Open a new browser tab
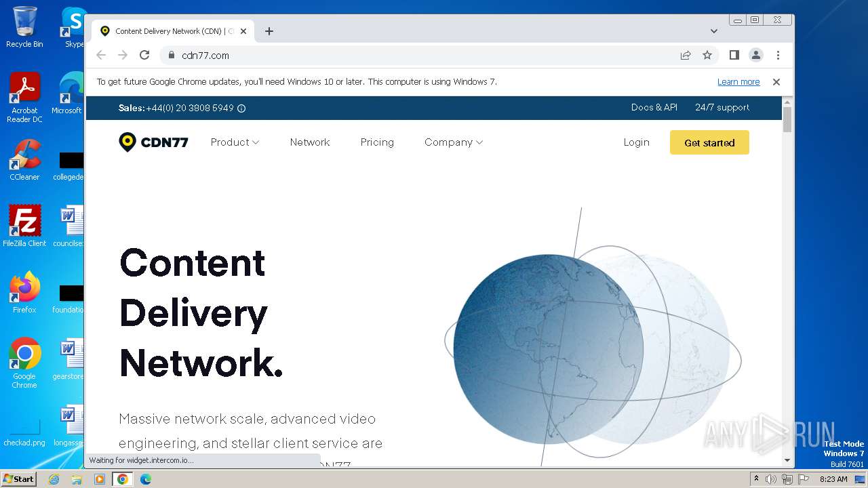The width and height of the screenshot is (868, 488). click(269, 31)
